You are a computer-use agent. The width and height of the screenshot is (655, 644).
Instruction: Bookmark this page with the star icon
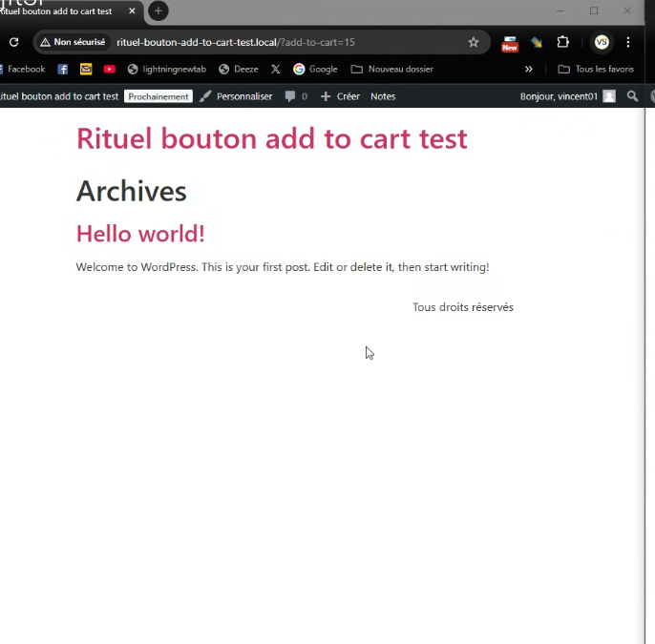point(474,43)
